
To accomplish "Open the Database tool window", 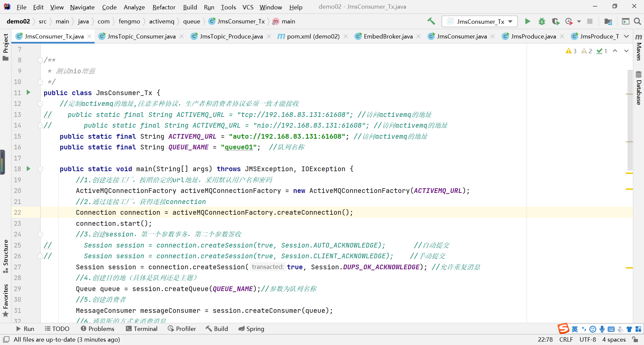I will 639,88.
